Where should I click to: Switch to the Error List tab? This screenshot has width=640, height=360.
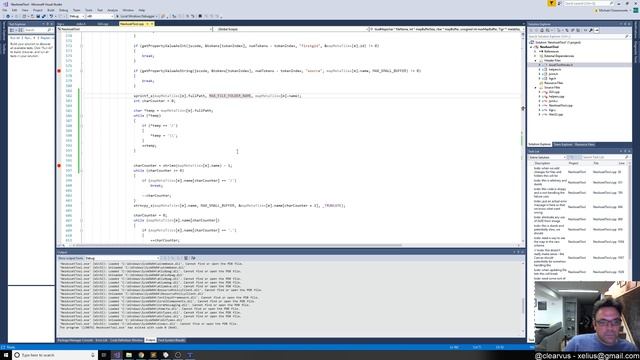(x=101, y=340)
